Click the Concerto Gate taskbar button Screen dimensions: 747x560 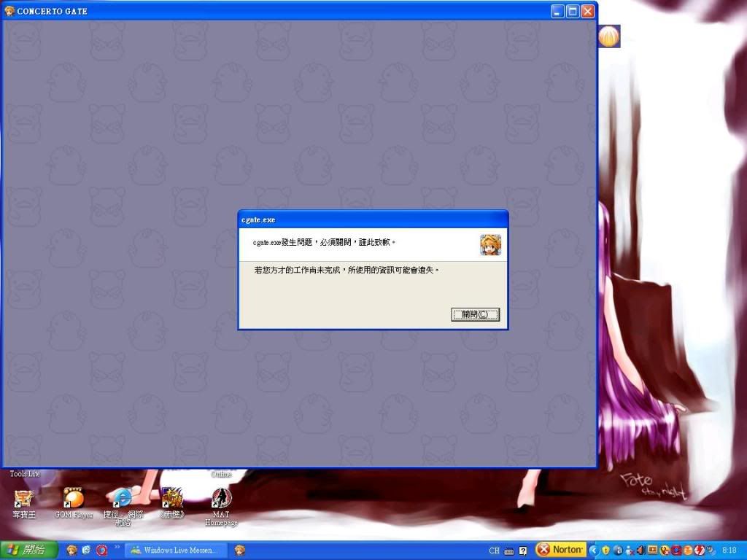click(x=240, y=550)
